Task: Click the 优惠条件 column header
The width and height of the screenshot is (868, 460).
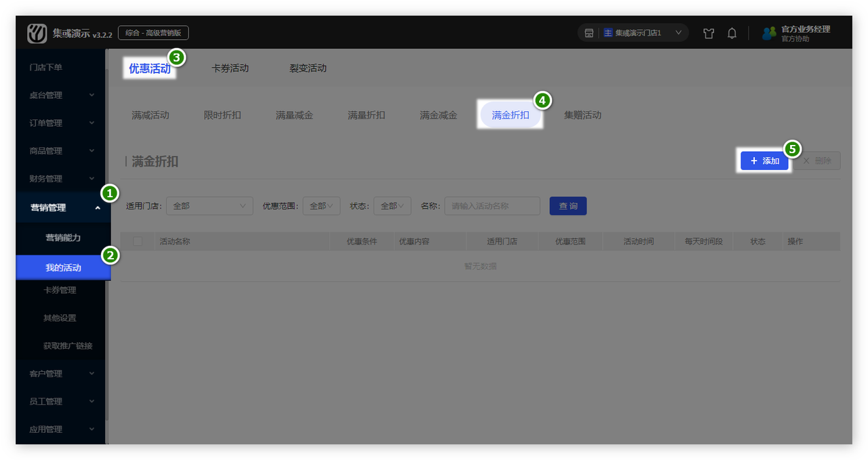Action: pos(361,241)
